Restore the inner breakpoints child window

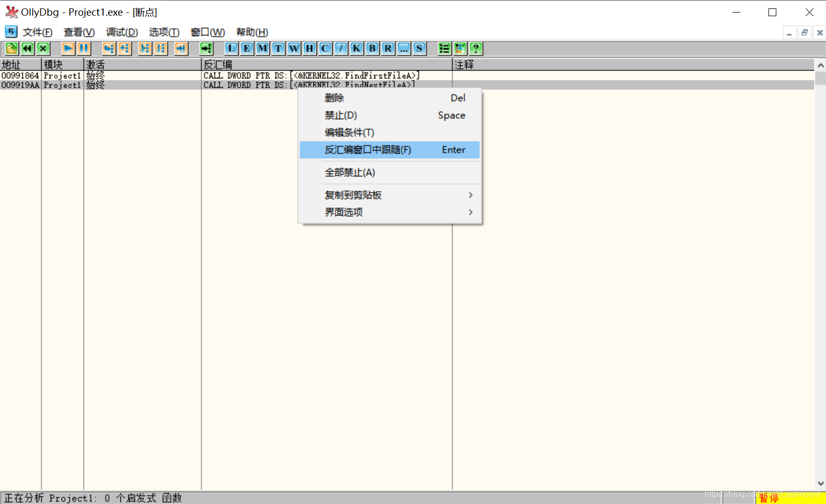pos(805,33)
